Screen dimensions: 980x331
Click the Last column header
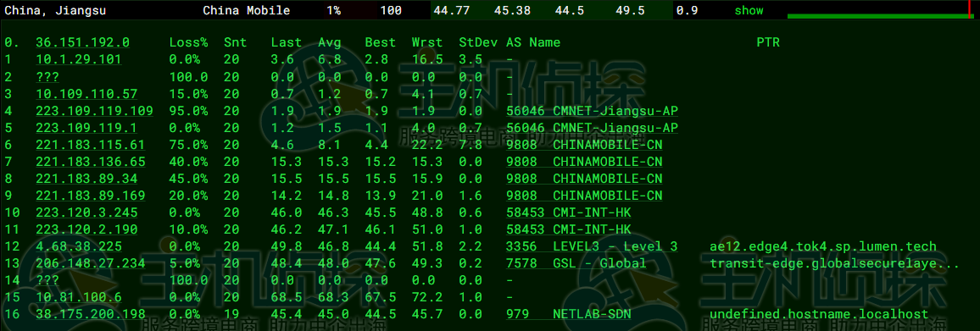pos(287,42)
